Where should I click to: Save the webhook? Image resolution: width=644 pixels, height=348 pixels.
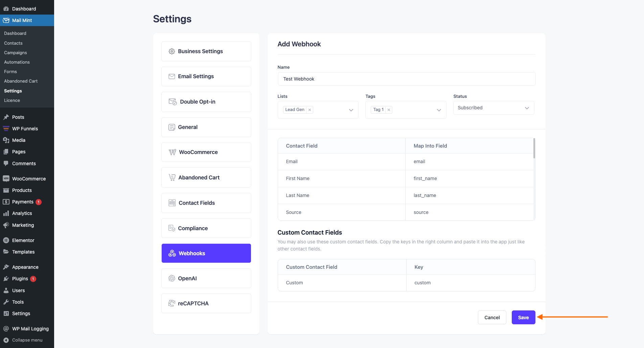[523, 318]
